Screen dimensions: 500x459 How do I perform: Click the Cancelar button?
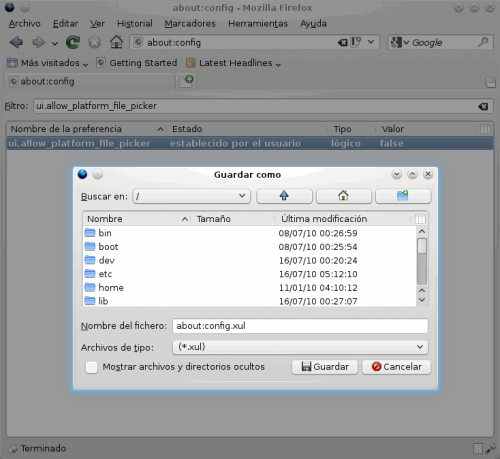(396, 367)
